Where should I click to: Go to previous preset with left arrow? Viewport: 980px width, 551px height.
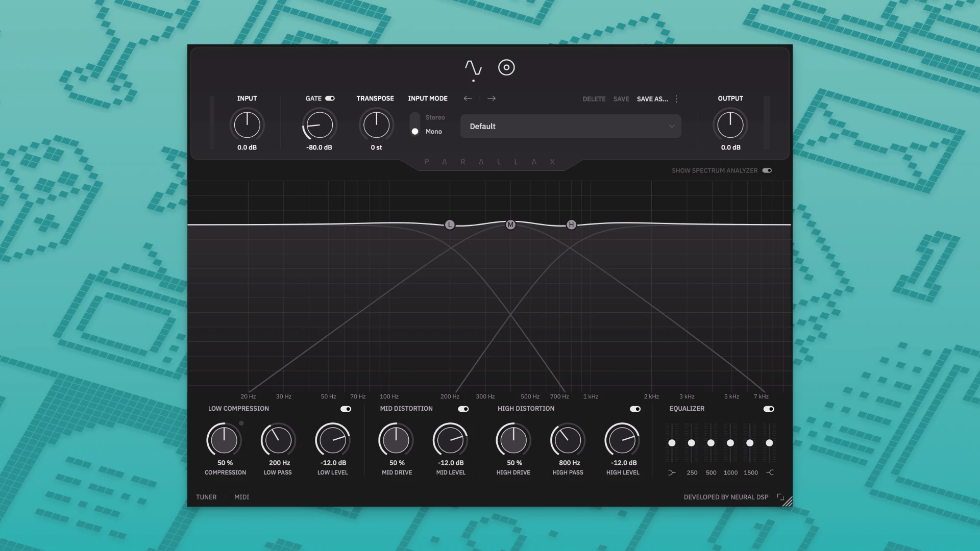(467, 98)
